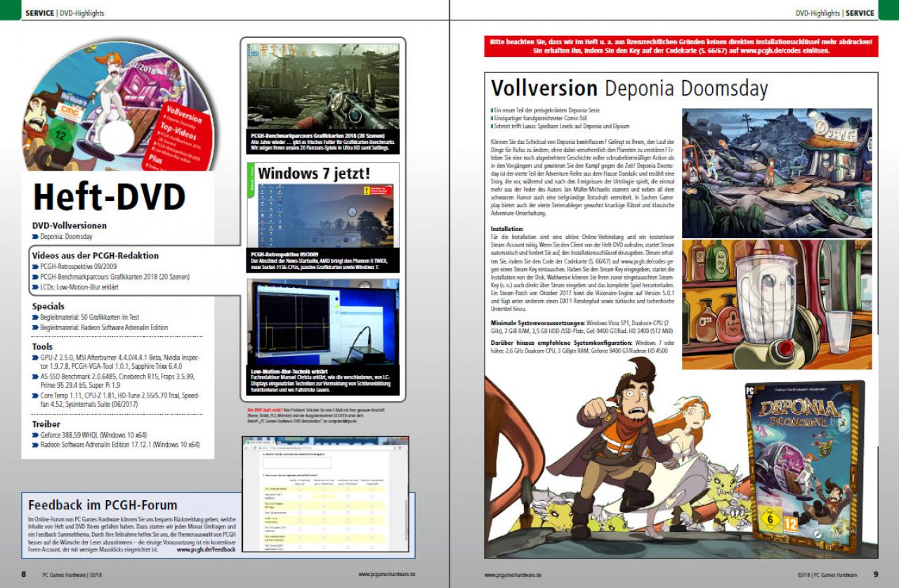899x588 pixels.
Task: Click page number 9 in footer
Action: click(x=876, y=574)
